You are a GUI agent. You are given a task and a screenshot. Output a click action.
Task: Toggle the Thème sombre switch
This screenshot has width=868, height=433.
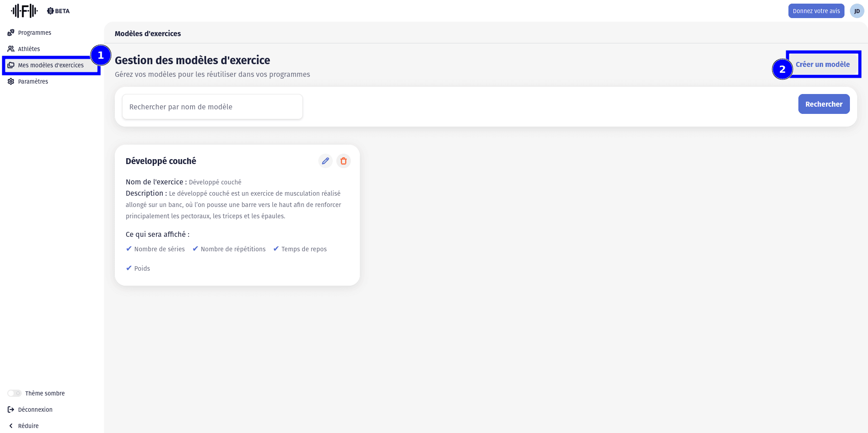coord(14,393)
